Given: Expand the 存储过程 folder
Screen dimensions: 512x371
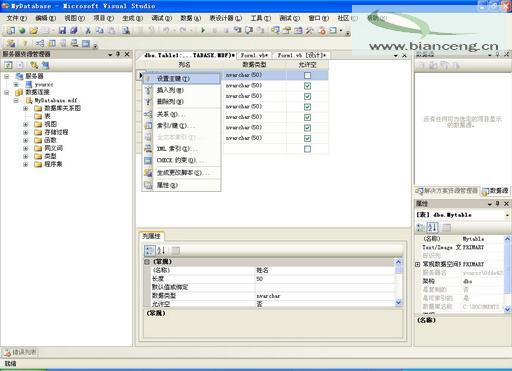Looking at the screenshot, I should [x=25, y=132].
